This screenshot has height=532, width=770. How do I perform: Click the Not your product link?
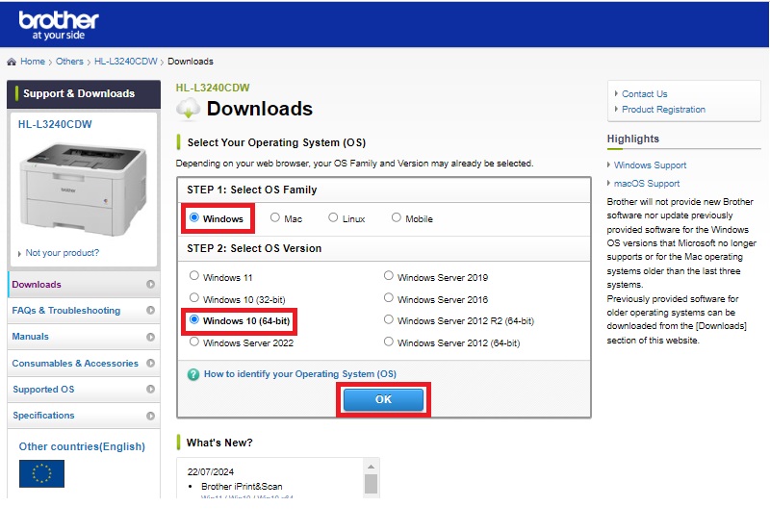pyautogui.click(x=62, y=253)
